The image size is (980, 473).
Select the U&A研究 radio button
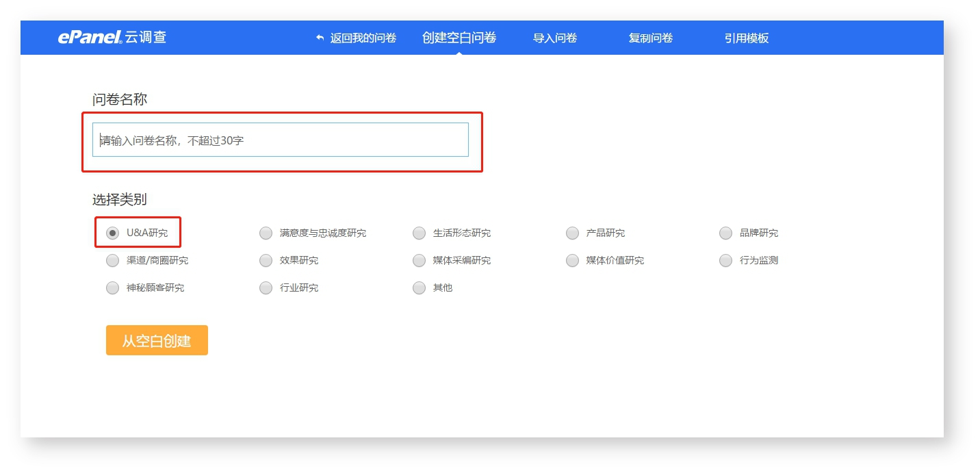[x=112, y=233]
